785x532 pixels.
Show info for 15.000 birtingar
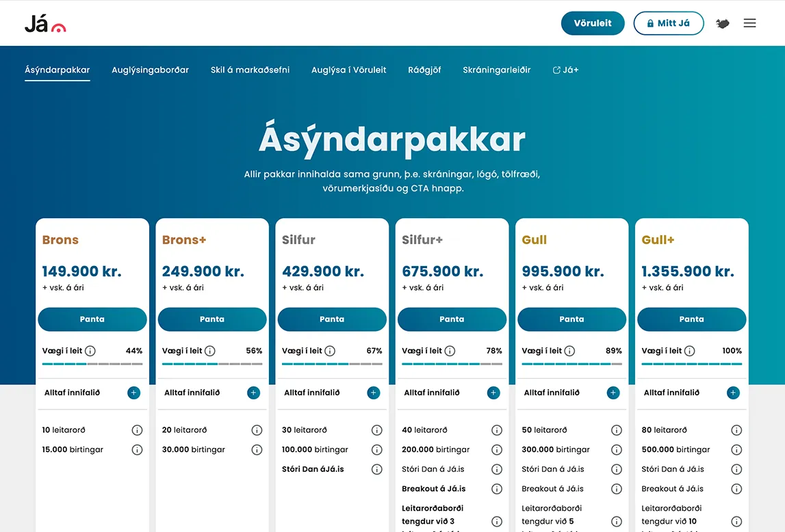[x=137, y=449]
